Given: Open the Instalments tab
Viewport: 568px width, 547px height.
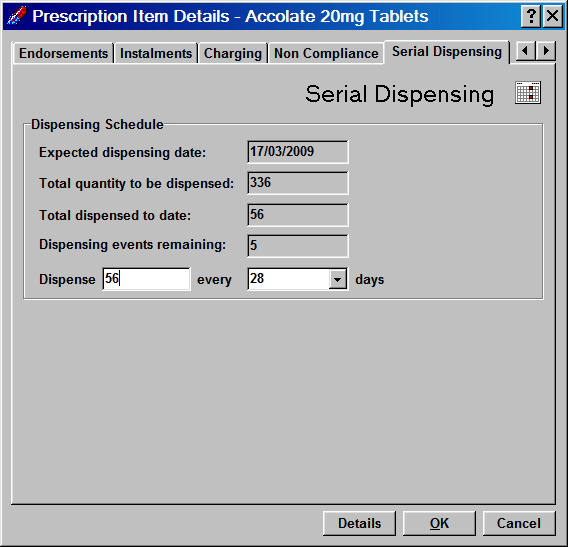Looking at the screenshot, I should point(156,53).
